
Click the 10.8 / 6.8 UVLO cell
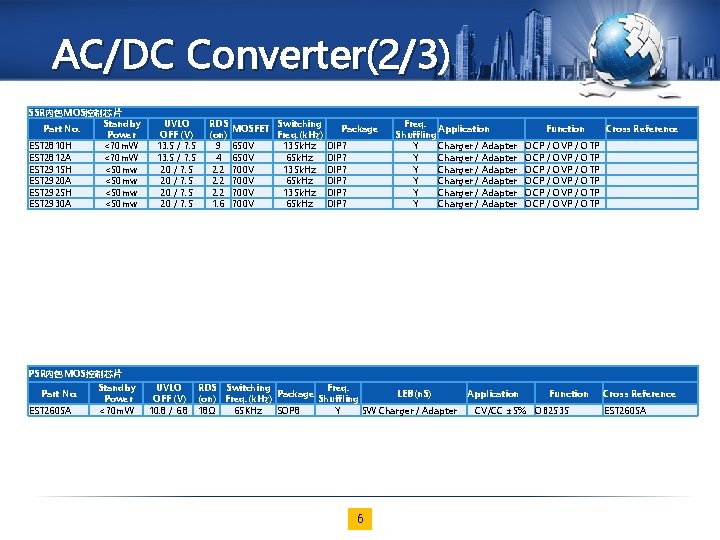pos(169,411)
